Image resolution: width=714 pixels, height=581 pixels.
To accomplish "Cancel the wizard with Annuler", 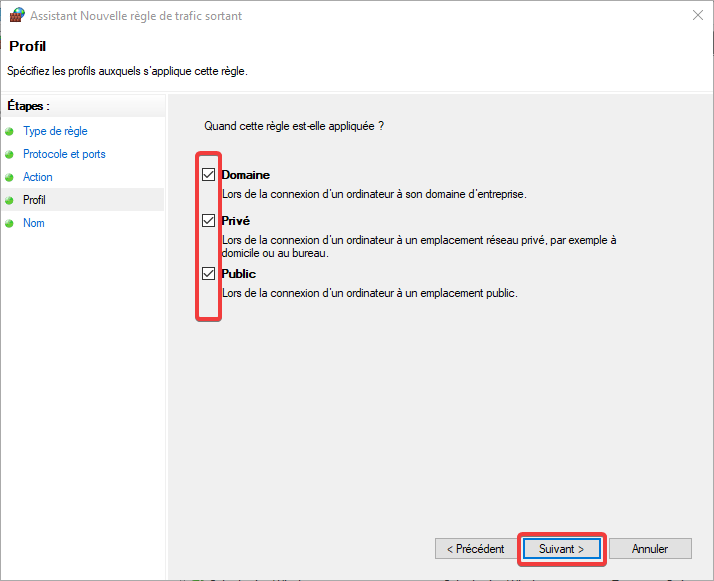I will pos(650,549).
